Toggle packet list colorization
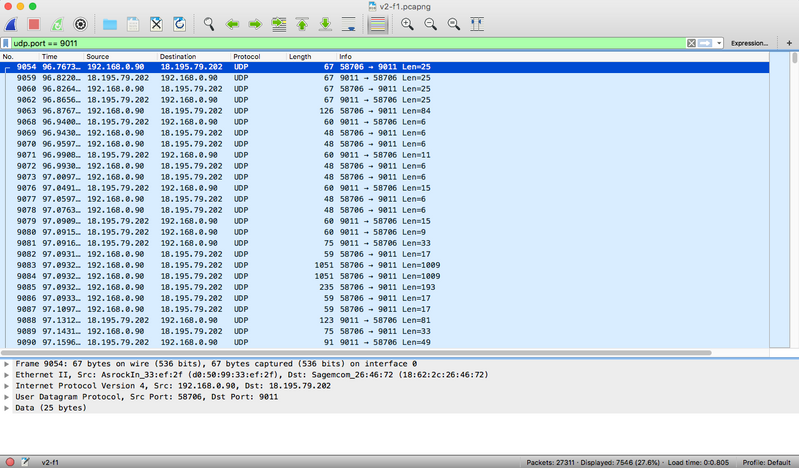799x468 pixels. (x=377, y=24)
